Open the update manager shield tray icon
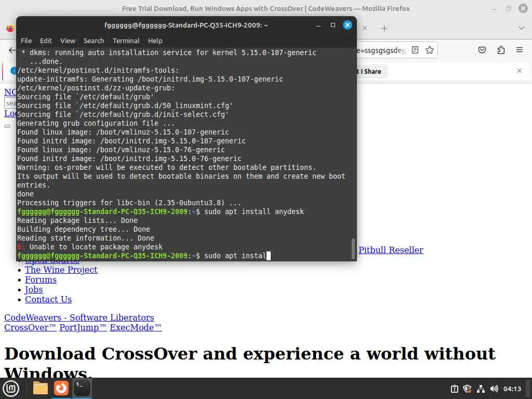This screenshot has width=532, height=399. [x=467, y=389]
